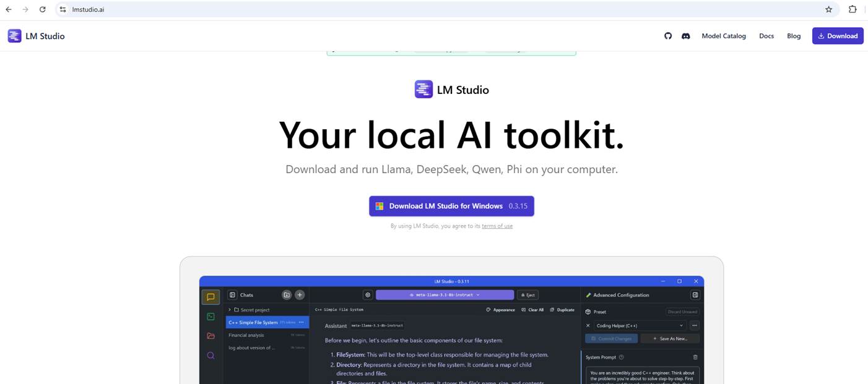Open Docs in the top navigation

(766, 36)
